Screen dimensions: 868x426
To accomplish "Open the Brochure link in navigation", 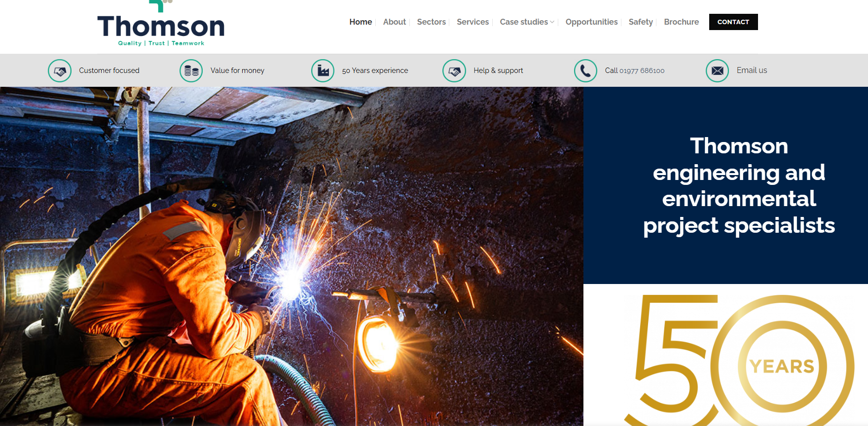I will point(681,22).
